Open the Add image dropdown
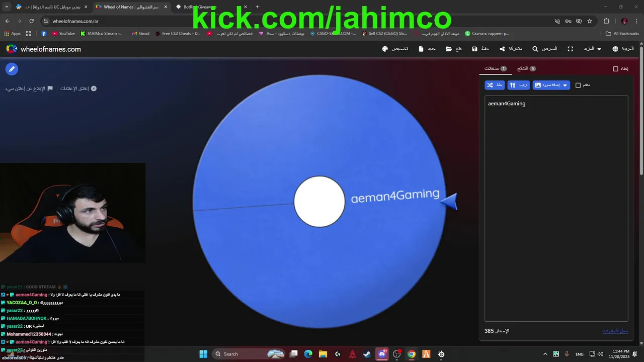This screenshot has width=644, height=362. (551, 85)
